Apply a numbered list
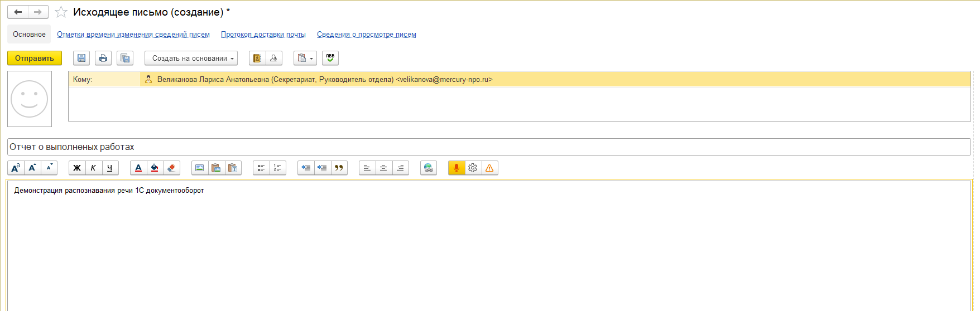The width and height of the screenshot is (980, 311). pos(278,168)
